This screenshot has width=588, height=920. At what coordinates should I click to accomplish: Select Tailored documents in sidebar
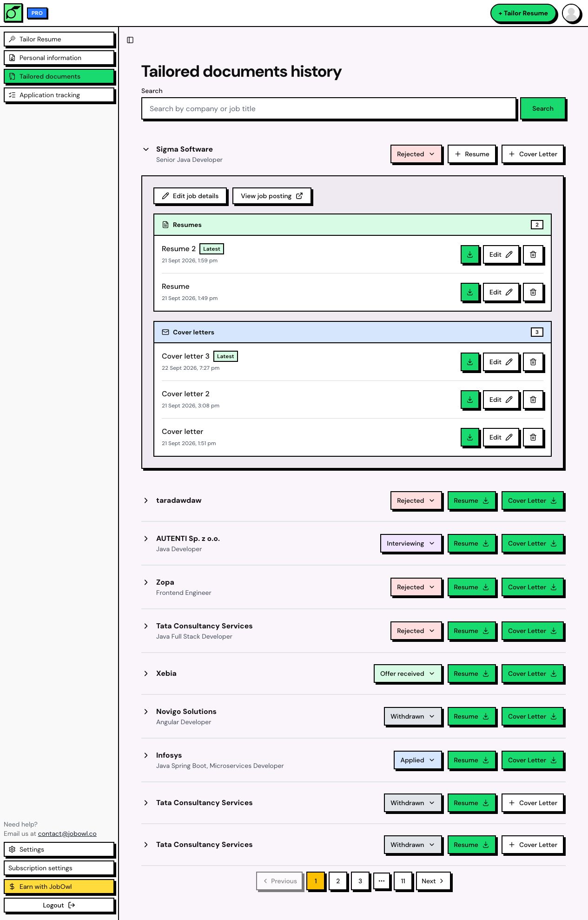click(x=59, y=76)
